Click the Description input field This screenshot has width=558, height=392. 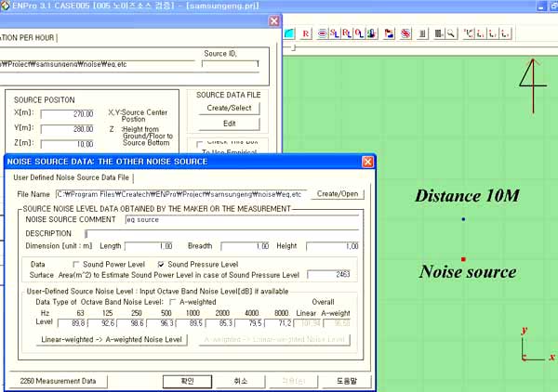point(222,234)
